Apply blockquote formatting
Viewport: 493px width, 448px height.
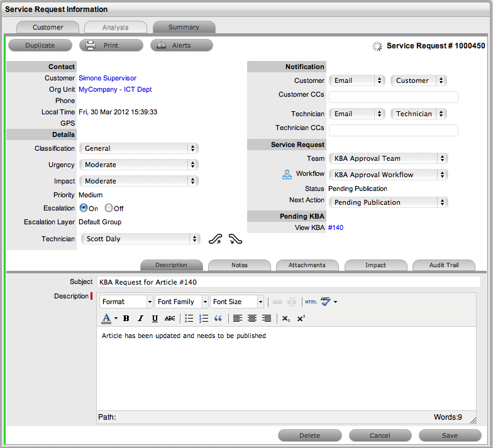[x=218, y=319]
